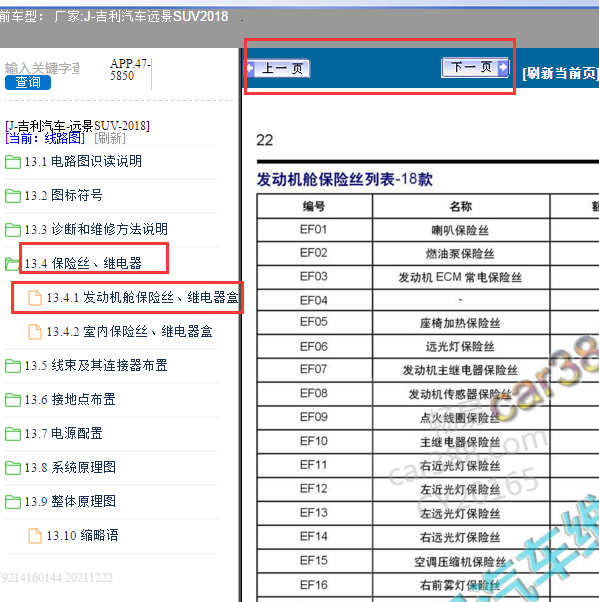Viewport: 599px width, 602px height.
Task: Select 13.4 保险丝、继电器 tree item
Action: 83,263
